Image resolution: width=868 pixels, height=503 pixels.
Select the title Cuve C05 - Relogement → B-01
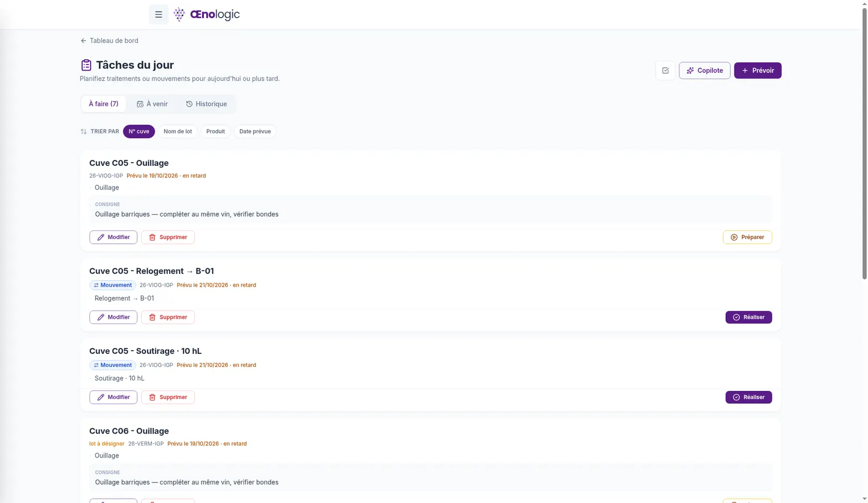click(x=152, y=271)
